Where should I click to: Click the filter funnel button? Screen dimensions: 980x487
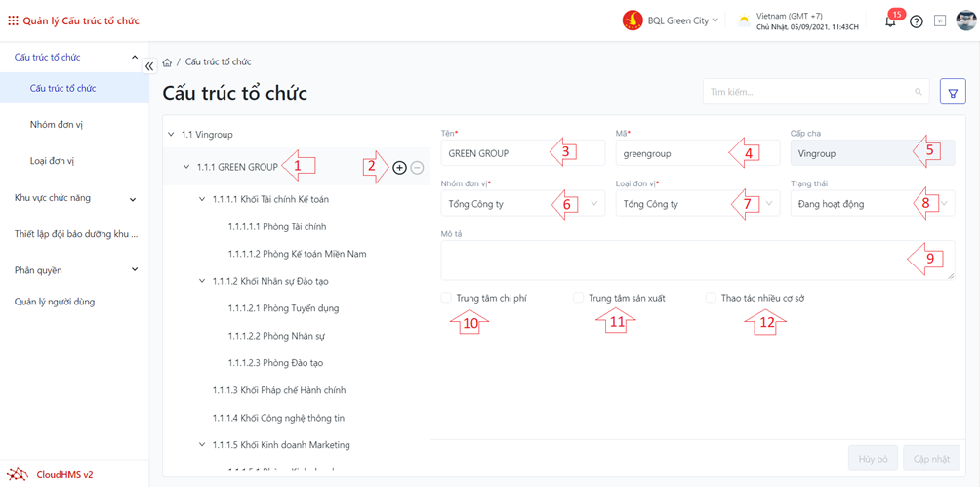point(953,92)
